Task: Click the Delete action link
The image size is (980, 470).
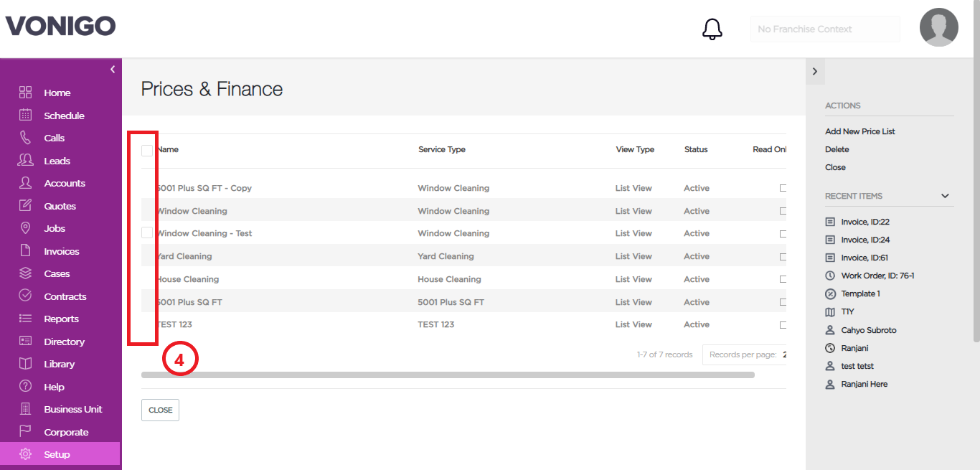Action: click(x=837, y=149)
